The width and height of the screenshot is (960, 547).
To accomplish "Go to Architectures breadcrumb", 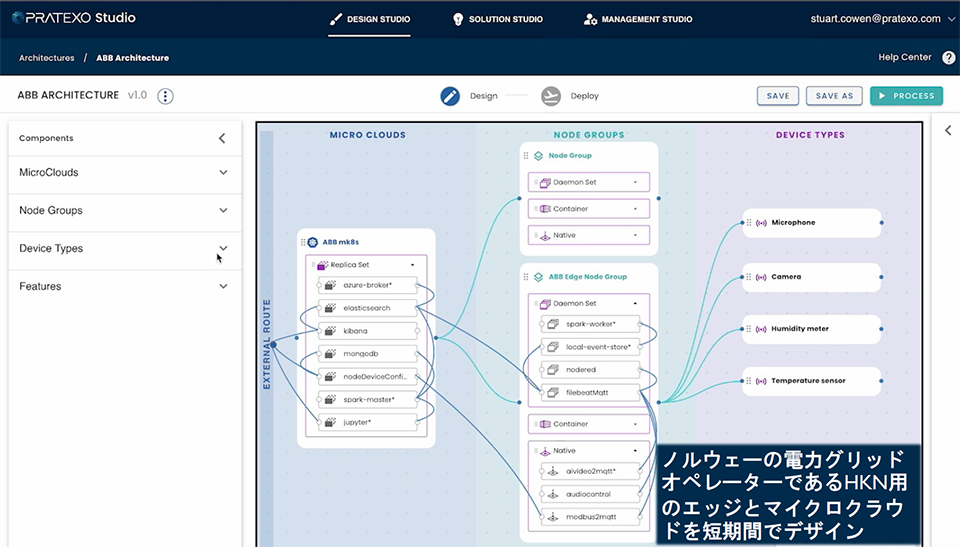I will (47, 58).
